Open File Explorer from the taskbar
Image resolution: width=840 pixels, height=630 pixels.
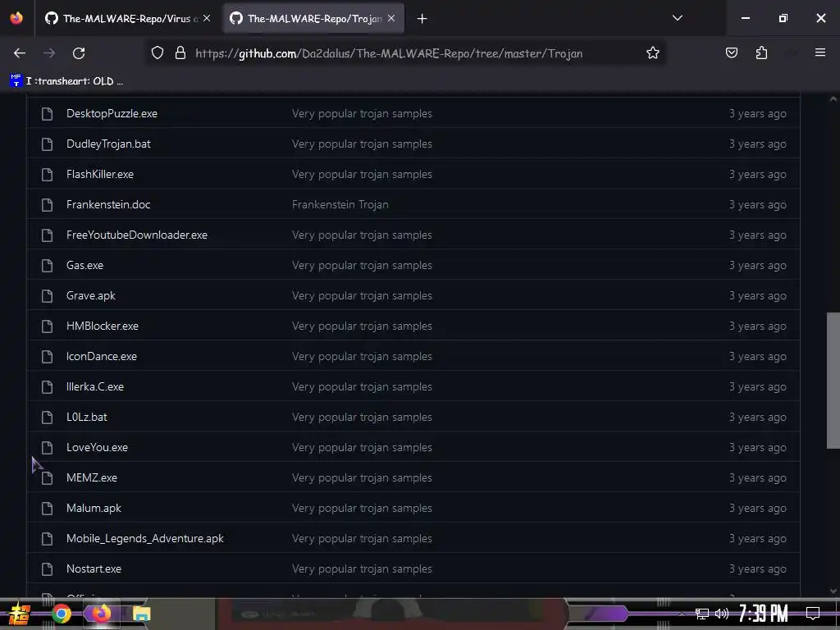click(141, 614)
